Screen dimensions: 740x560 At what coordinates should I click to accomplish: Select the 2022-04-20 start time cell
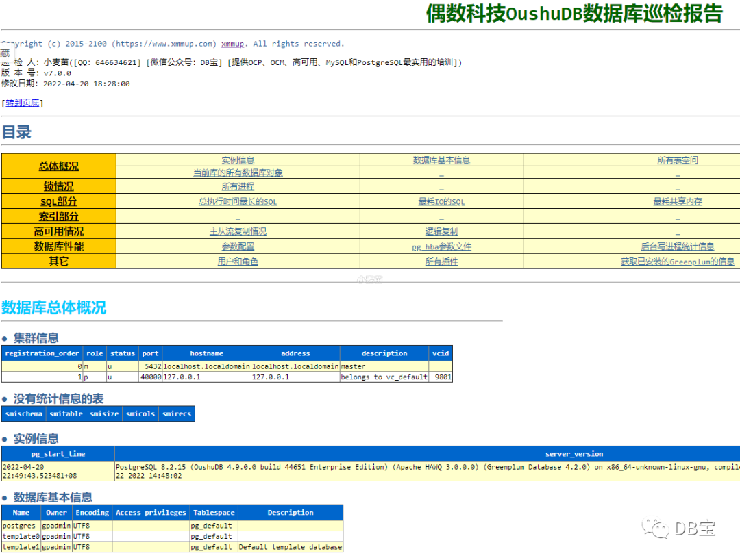58,472
